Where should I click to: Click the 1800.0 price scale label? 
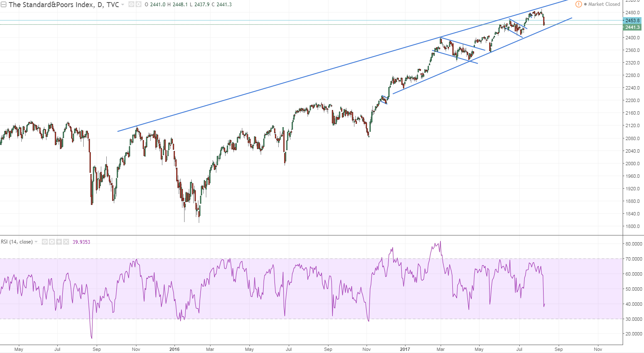coord(632,226)
